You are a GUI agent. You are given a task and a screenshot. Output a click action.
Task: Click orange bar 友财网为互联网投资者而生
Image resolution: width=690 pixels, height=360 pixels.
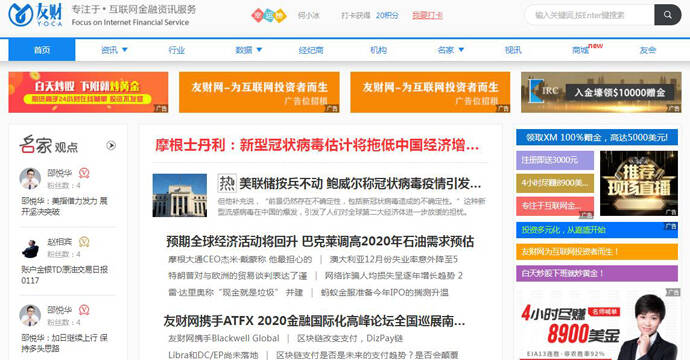tap(597, 252)
